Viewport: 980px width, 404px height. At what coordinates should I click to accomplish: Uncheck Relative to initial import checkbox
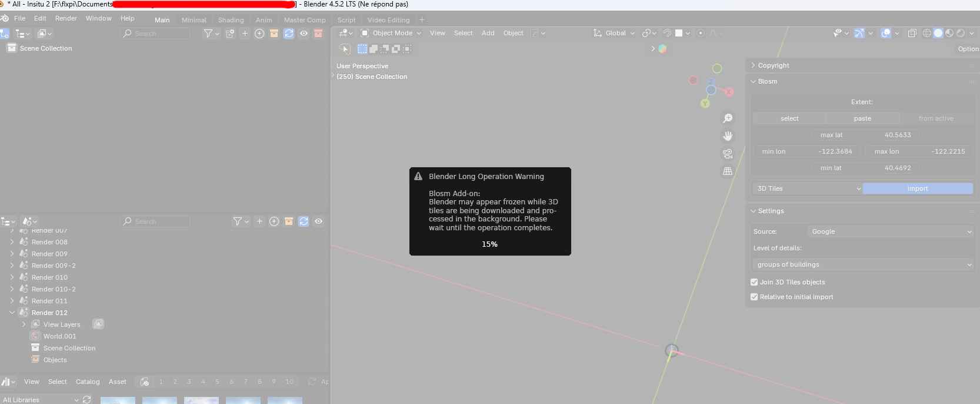pyautogui.click(x=754, y=297)
